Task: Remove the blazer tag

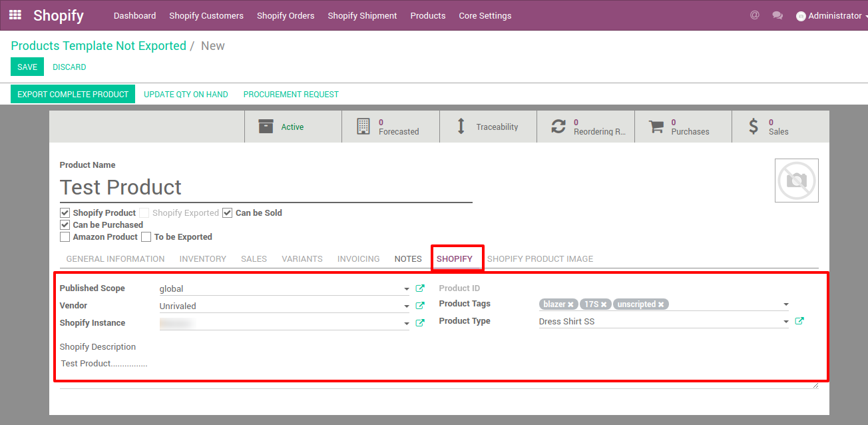Action: point(570,304)
